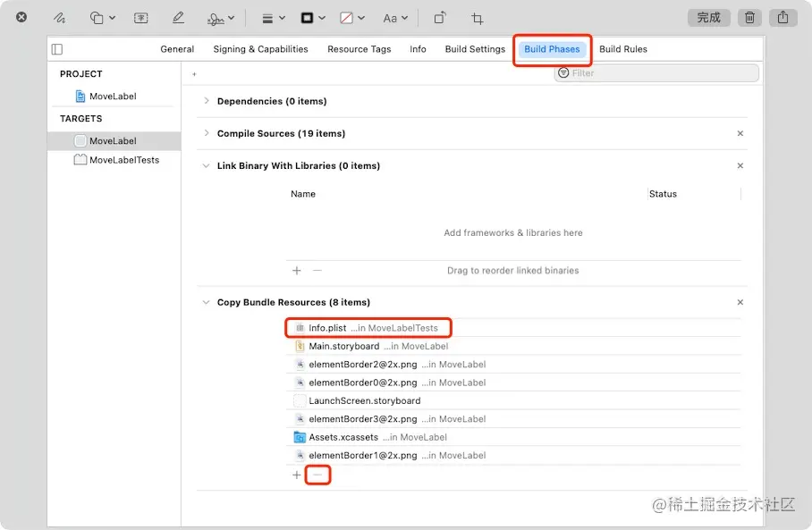Select elementBorder2@2x.png row
The height and width of the screenshot is (530, 812).
(513, 365)
